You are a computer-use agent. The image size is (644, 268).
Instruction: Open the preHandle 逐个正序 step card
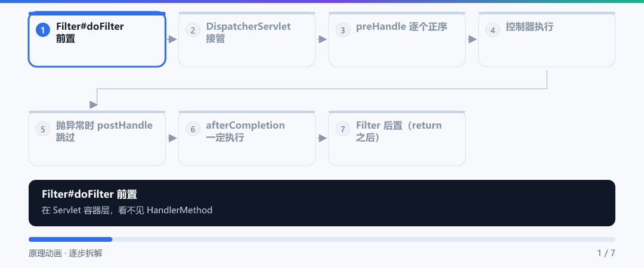pyautogui.click(x=397, y=39)
